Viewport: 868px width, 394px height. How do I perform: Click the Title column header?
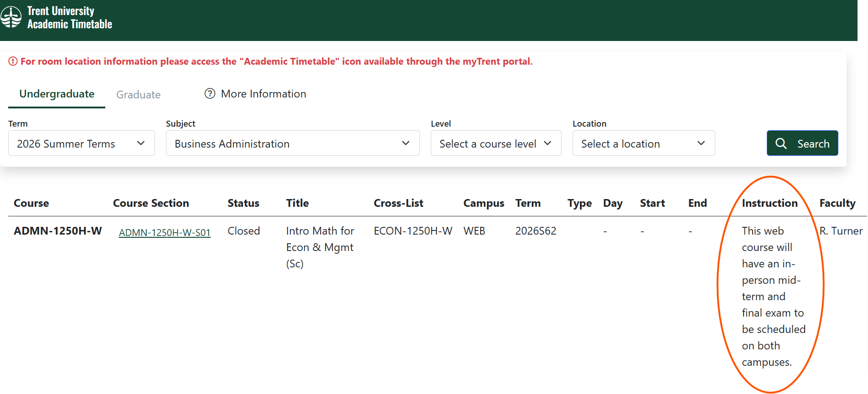(298, 203)
